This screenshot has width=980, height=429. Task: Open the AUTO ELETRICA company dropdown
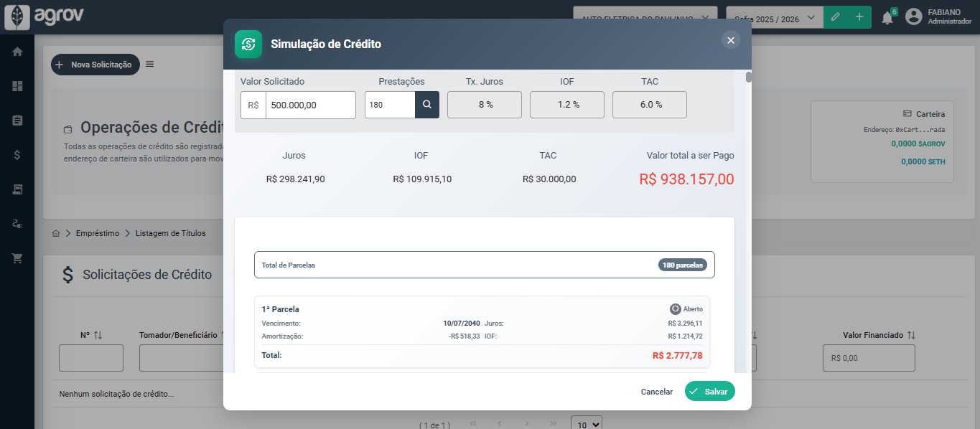point(644,17)
